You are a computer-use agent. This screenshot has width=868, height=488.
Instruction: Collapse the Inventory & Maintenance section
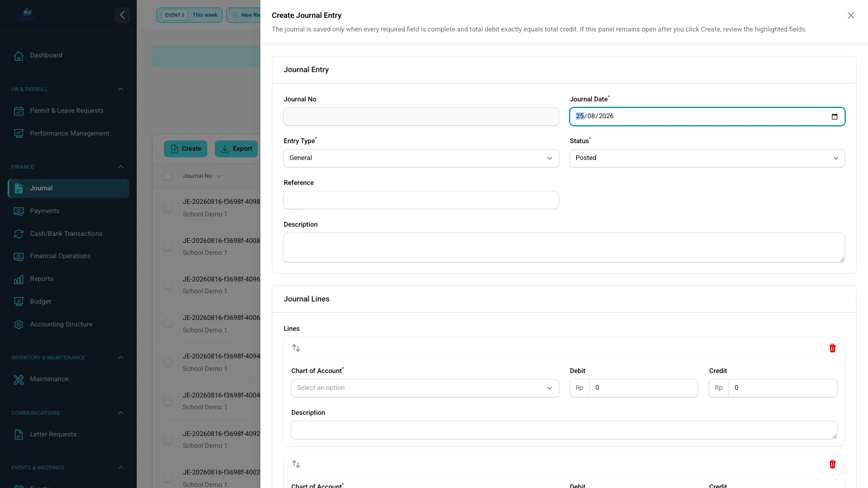coord(121,358)
